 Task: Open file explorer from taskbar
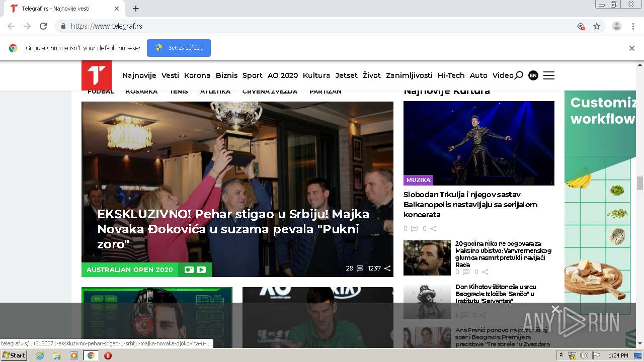pyautogui.click(x=57, y=355)
